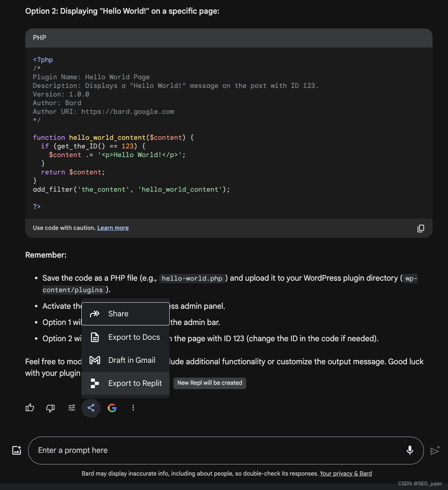Select Share from the popup menu

pyautogui.click(x=126, y=314)
